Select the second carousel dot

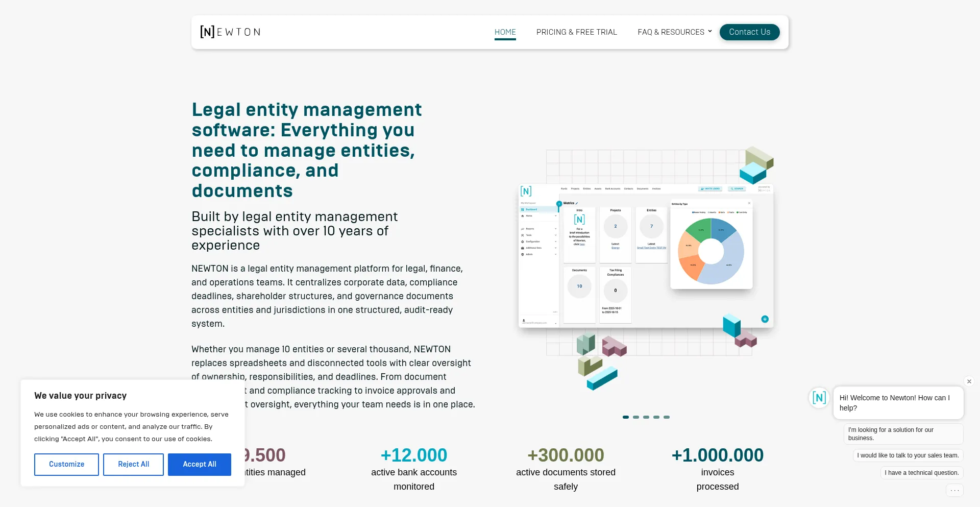coord(636,417)
